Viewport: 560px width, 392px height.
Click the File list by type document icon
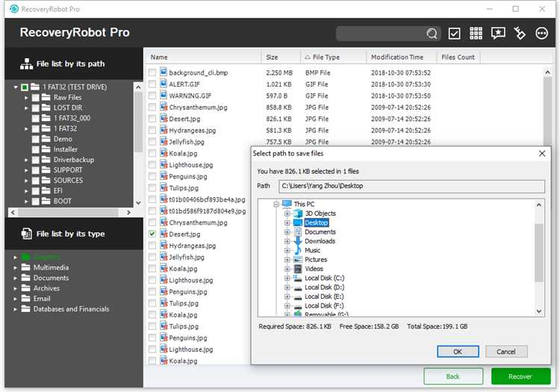pos(26,234)
